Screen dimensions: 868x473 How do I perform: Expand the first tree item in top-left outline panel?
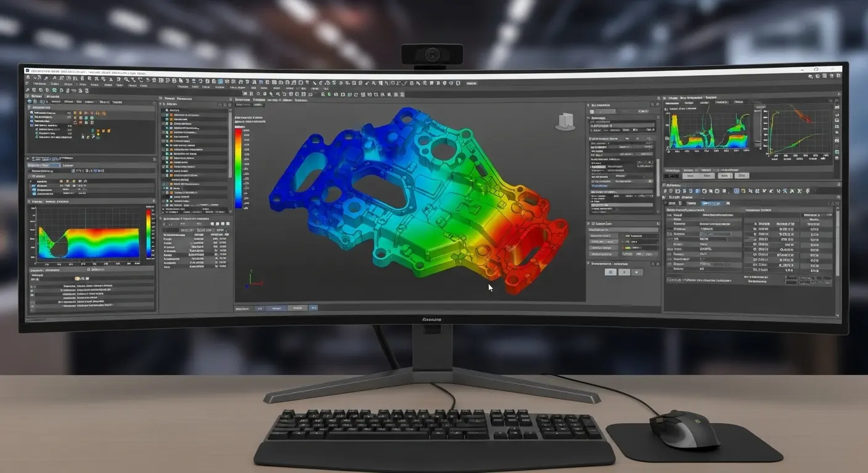point(31,113)
